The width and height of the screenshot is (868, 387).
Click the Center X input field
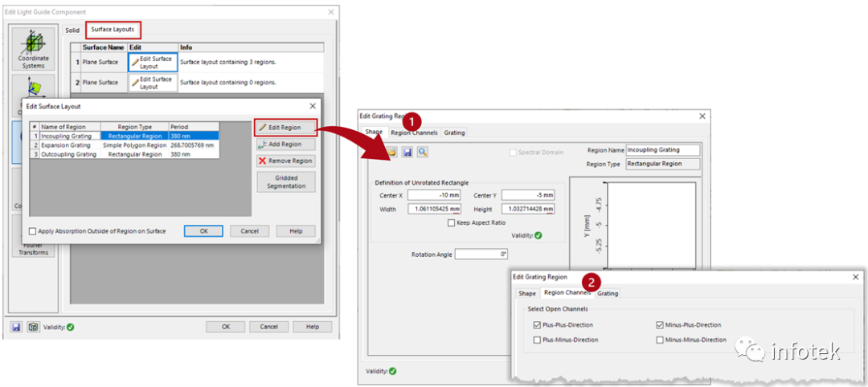[x=434, y=195]
